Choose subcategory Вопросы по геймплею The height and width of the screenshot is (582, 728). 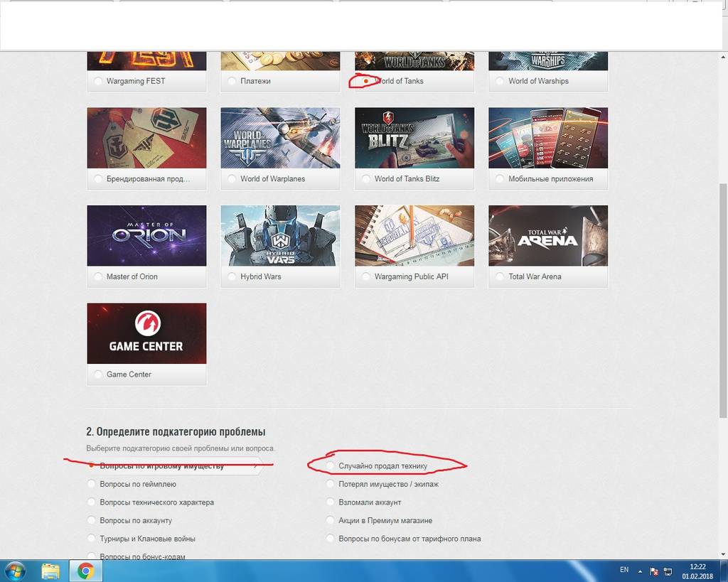tap(91, 484)
